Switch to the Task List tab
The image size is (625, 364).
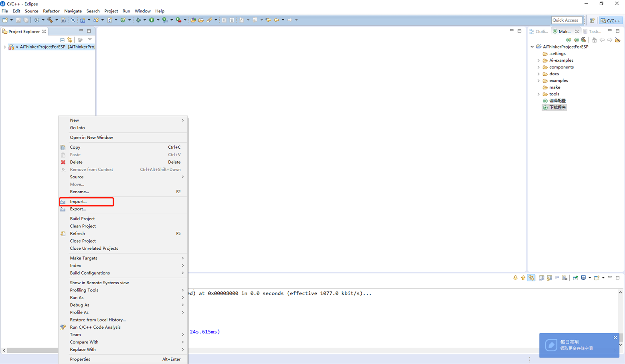(592, 31)
